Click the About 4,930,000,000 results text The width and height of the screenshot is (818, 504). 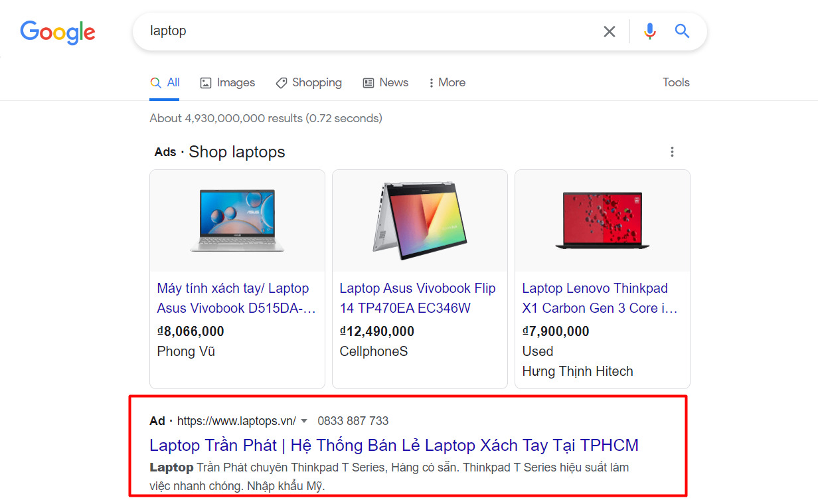point(266,118)
